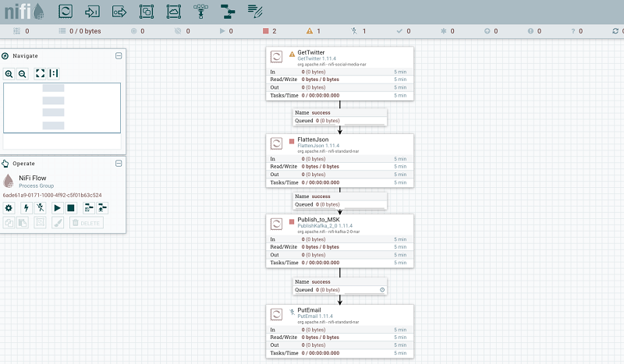The width and height of the screenshot is (624, 364).
Task: Select success connection below Publish_to_MSK
Action: [x=340, y=285]
